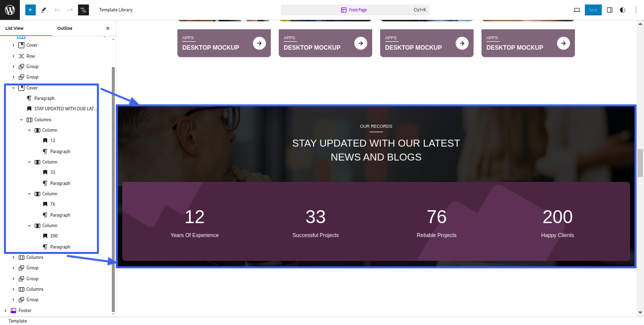644x325 pixels.
Task: Select the Happy Clients text
Action: (x=558, y=235)
